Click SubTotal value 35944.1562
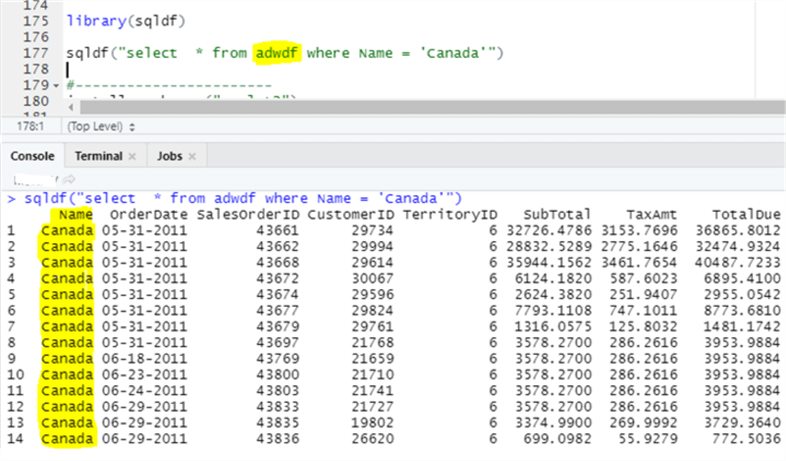Viewport: 786px width, 461px height. click(549, 263)
